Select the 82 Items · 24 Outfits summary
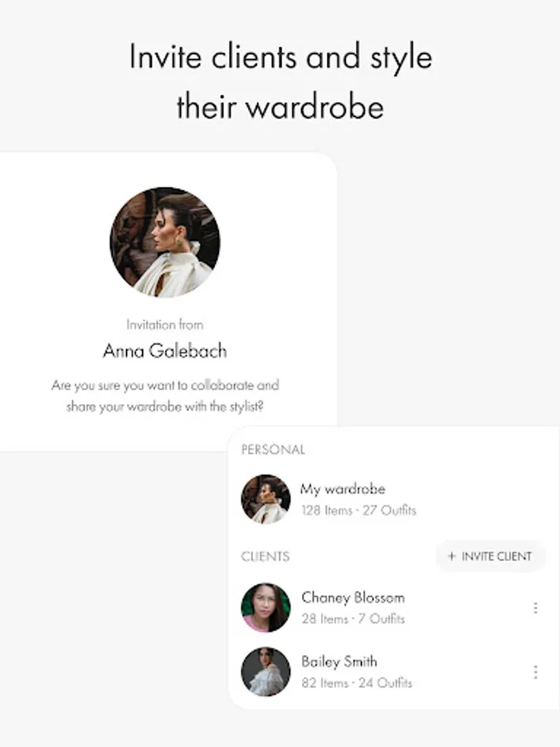560x747 pixels. click(357, 683)
